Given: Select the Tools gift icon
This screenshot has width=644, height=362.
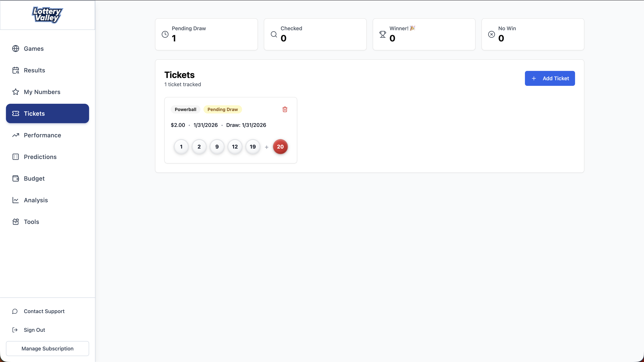Looking at the screenshot, I should pyautogui.click(x=15, y=222).
